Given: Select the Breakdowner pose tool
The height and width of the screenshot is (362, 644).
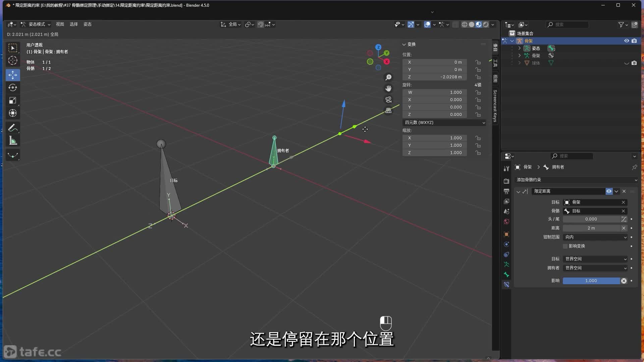Looking at the screenshot, I should pyautogui.click(x=13, y=155).
